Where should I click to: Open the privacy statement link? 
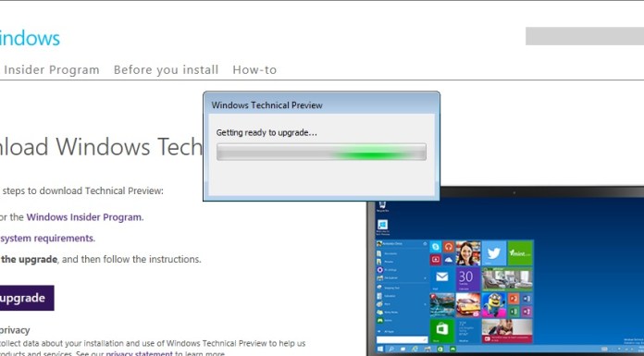(139, 353)
